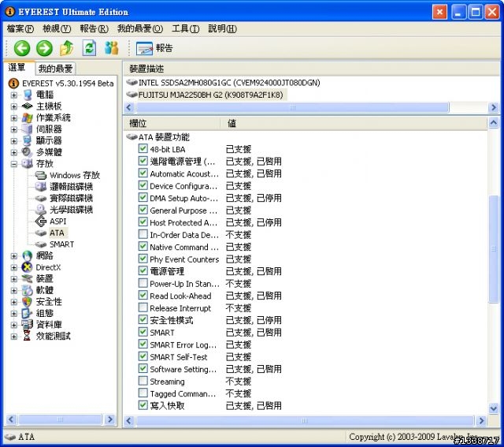Image resolution: width=504 pixels, height=447 pixels.
Task: Select the FUJITSU MJA2250BH G2 device row
Action: click(x=205, y=95)
